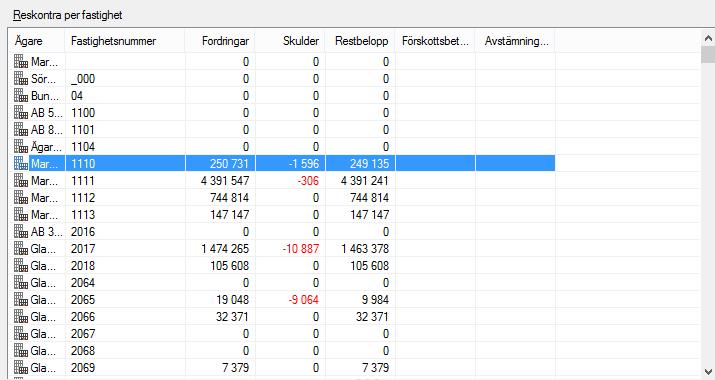Screen dimensions: 715x380
Task: Sort by the Ägare column header
Action: (x=37, y=41)
